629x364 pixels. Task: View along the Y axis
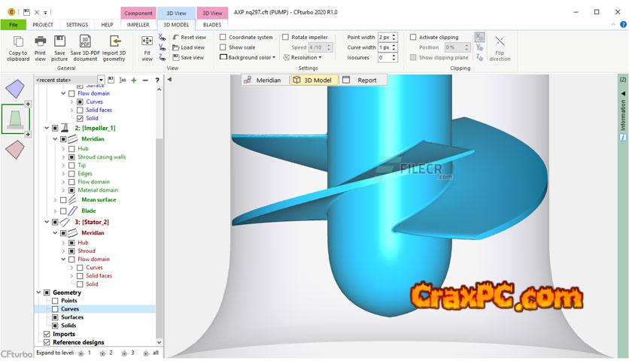coord(162,47)
